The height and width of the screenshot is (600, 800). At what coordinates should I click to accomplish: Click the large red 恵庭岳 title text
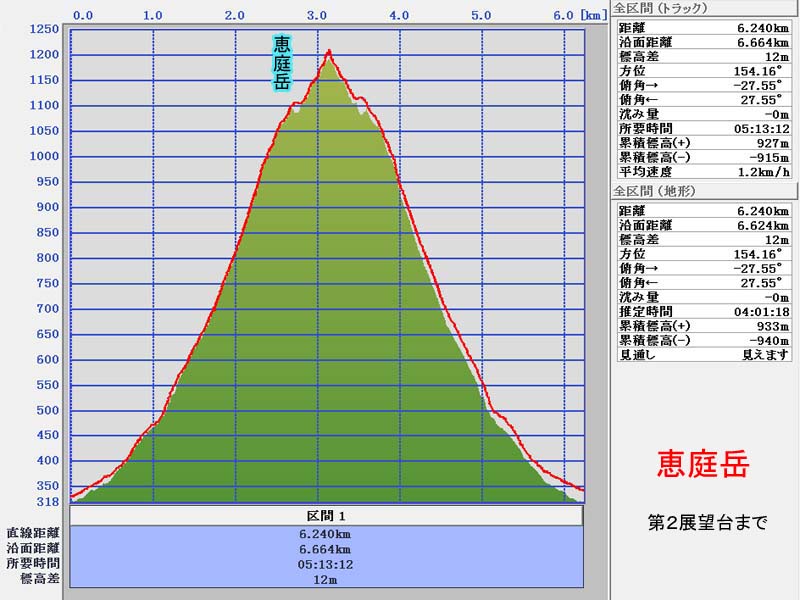tap(703, 464)
